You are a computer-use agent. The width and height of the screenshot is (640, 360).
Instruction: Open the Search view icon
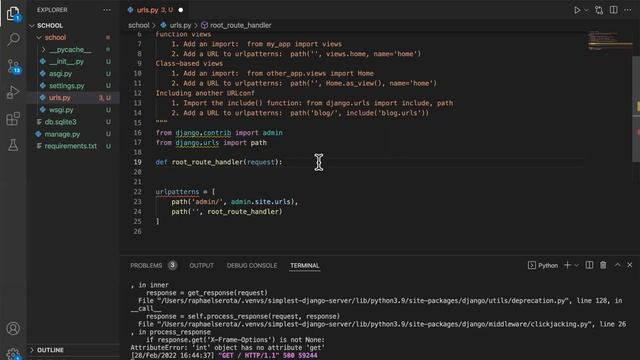tap(13, 39)
